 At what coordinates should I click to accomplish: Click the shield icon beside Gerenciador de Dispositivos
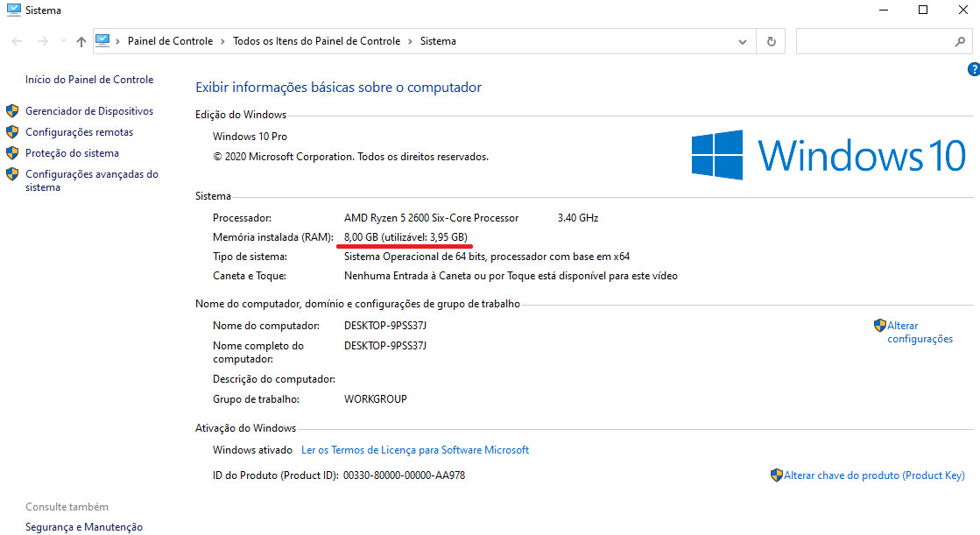point(12,111)
